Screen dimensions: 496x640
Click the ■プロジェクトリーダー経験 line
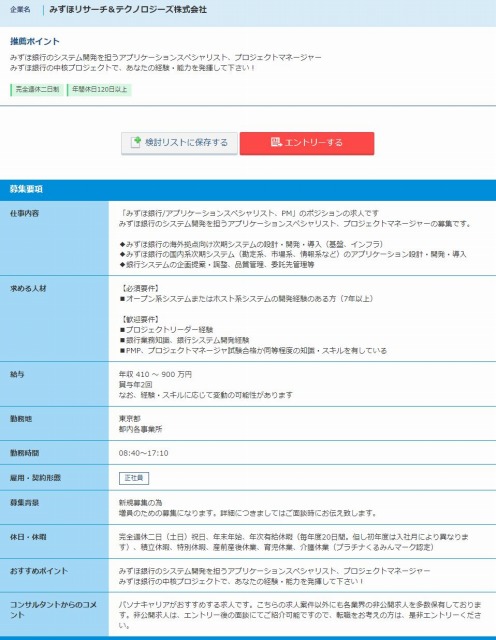[166, 330]
